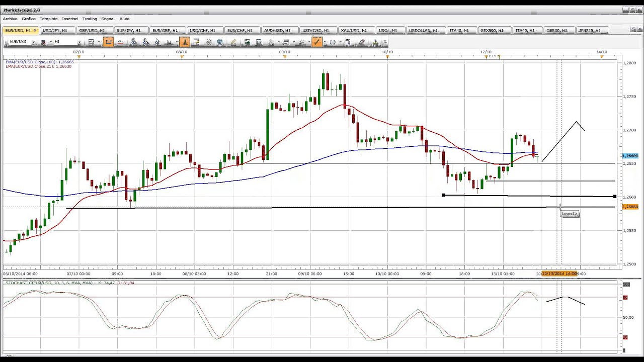Toggle the highlighted orange cursor-mode tool

[x=185, y=42]
